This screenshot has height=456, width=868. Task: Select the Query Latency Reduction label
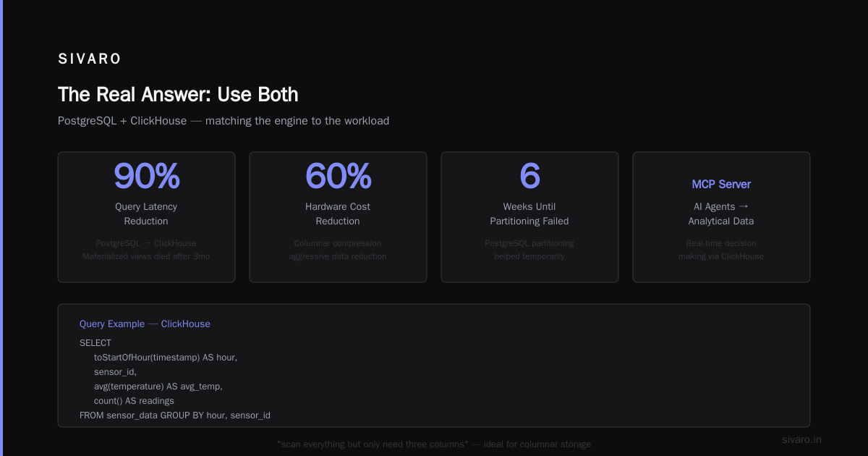146,214
